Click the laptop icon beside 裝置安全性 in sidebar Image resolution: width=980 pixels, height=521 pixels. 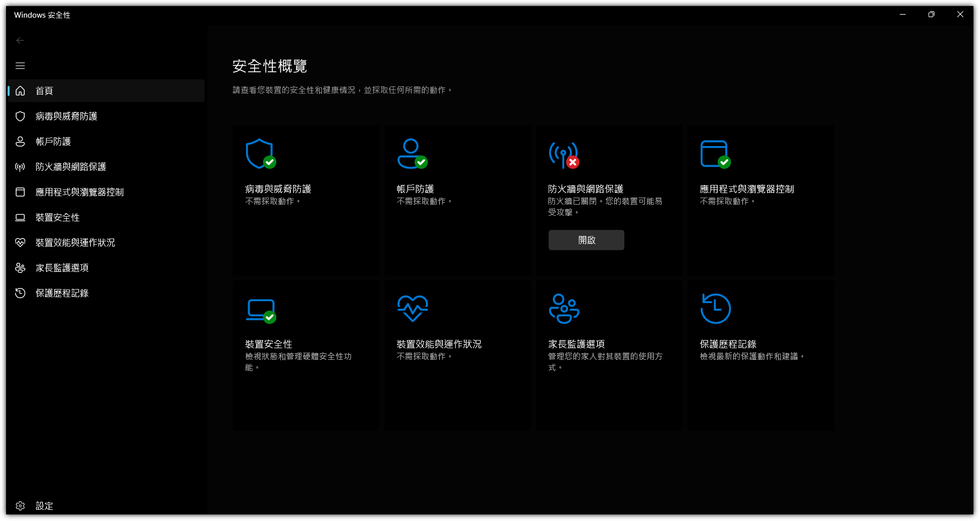coord(20,217)
